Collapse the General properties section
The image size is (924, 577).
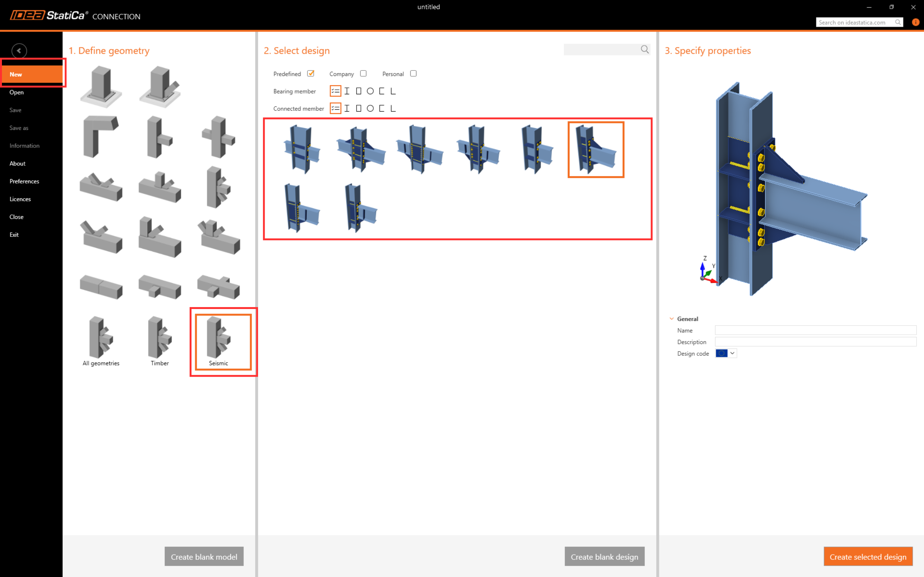coord(672,319)
